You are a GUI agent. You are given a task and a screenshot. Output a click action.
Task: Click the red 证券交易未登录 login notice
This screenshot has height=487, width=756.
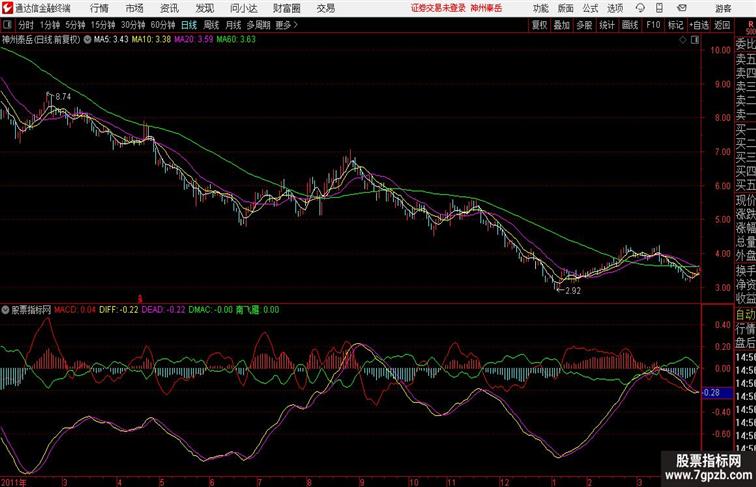point(438,8)
